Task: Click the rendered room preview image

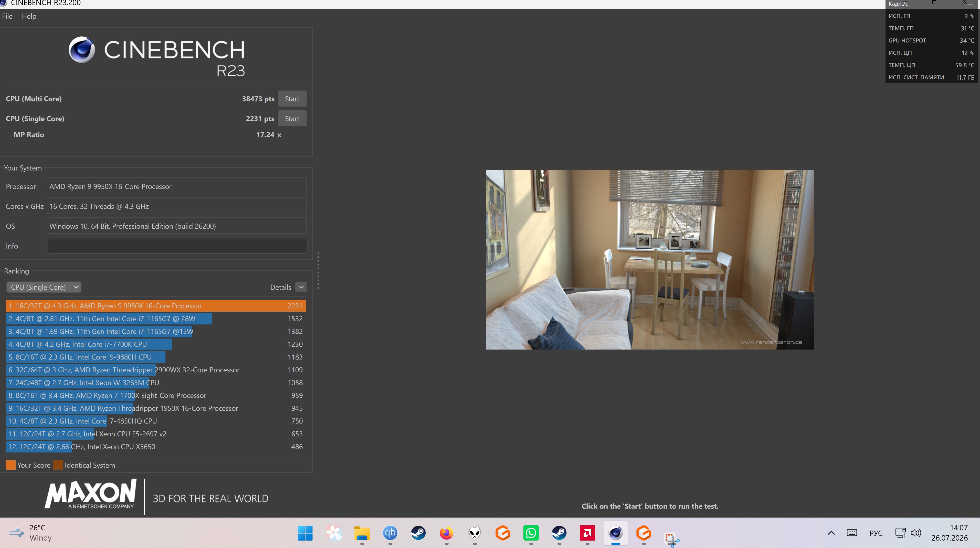Action: (x=650, y=260)
